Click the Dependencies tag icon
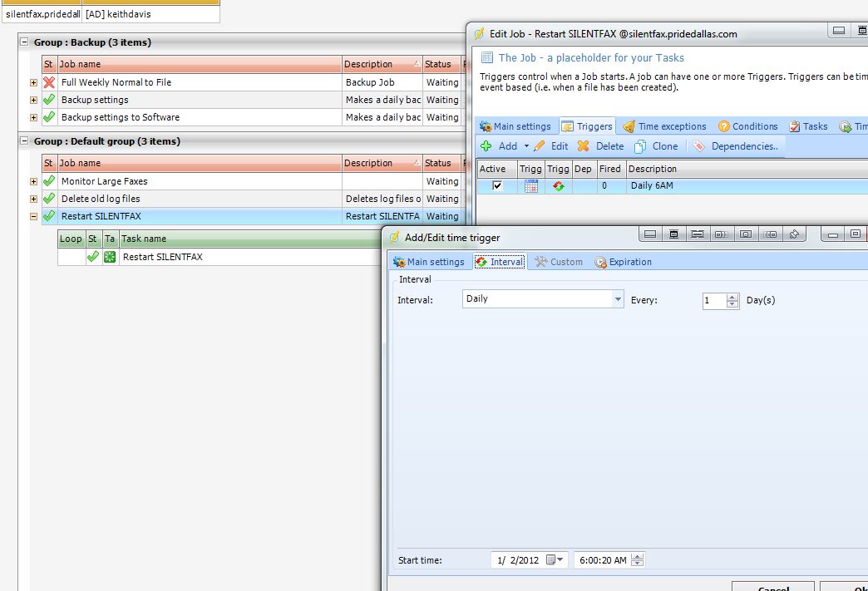 [698, 146]
